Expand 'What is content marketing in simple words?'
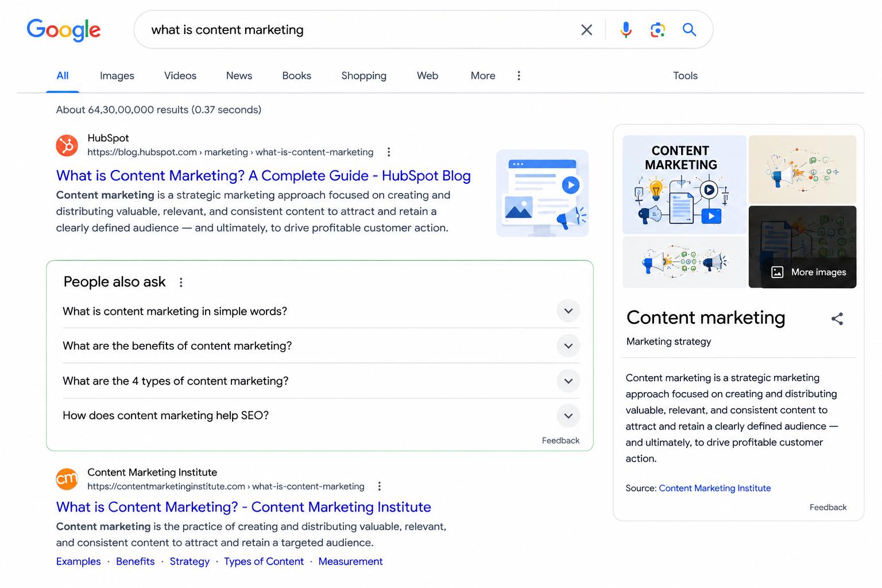 click(x=321, y=311)
